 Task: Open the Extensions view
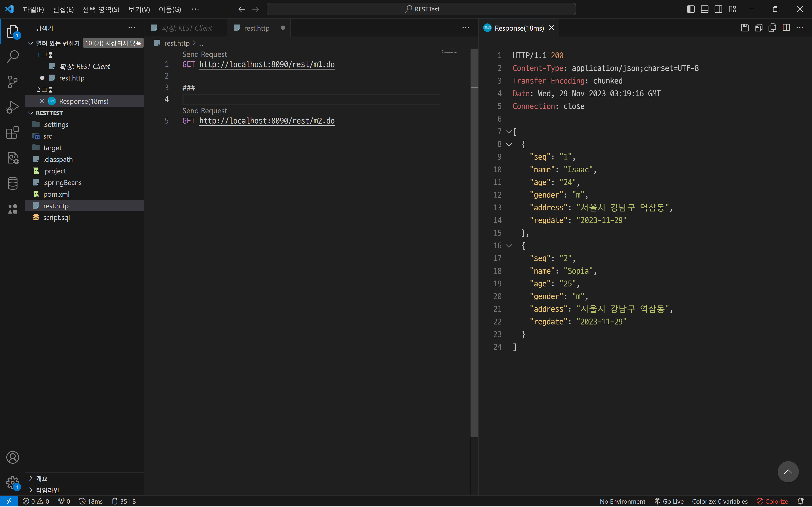(13, 133)
